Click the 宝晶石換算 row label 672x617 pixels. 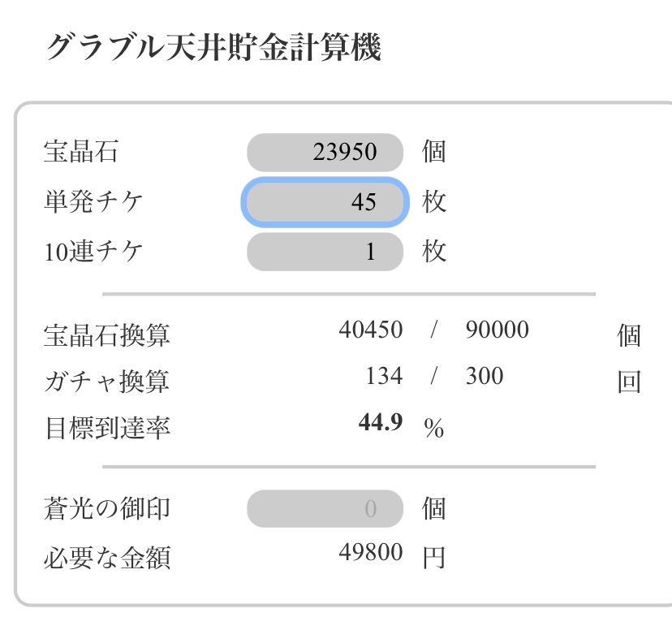click(108, 333)
